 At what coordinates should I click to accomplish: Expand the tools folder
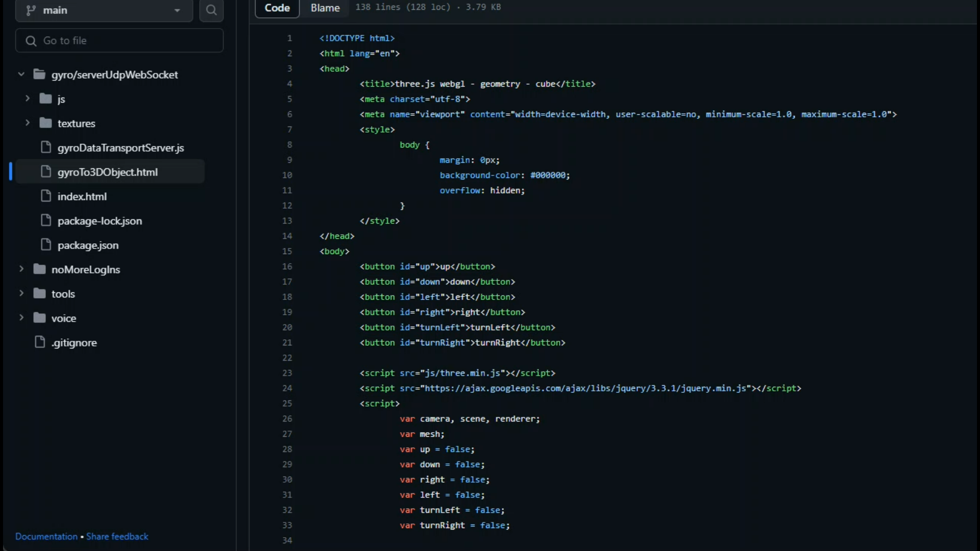click(x=21, y=293)
